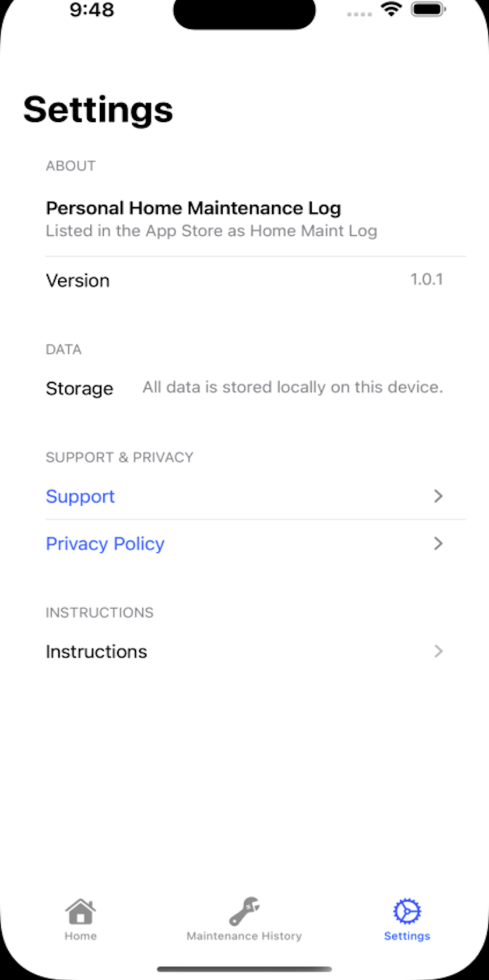This screenshot has width=489, height=980.
Task: Select the Settings tab label
Action: (x=407, y=936)
